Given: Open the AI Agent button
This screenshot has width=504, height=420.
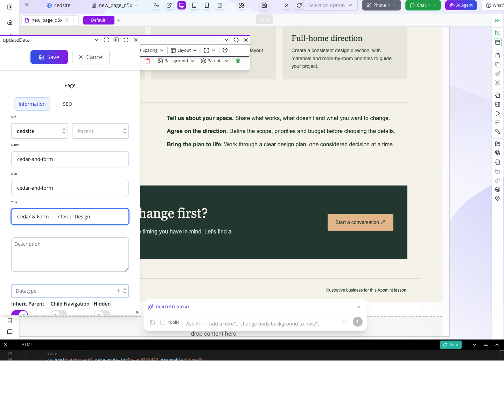Looking at the screenshot, I should click(x=461, y=5).
